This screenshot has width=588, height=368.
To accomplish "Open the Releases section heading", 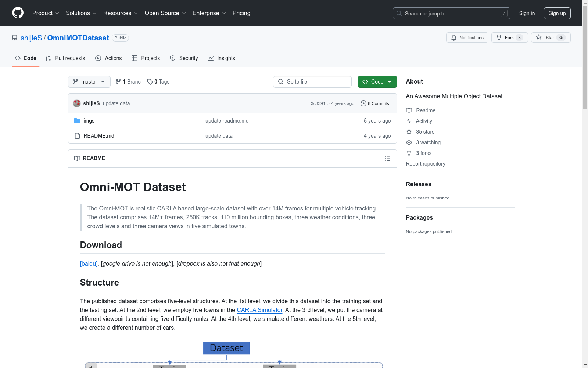I will pos(419,184).
